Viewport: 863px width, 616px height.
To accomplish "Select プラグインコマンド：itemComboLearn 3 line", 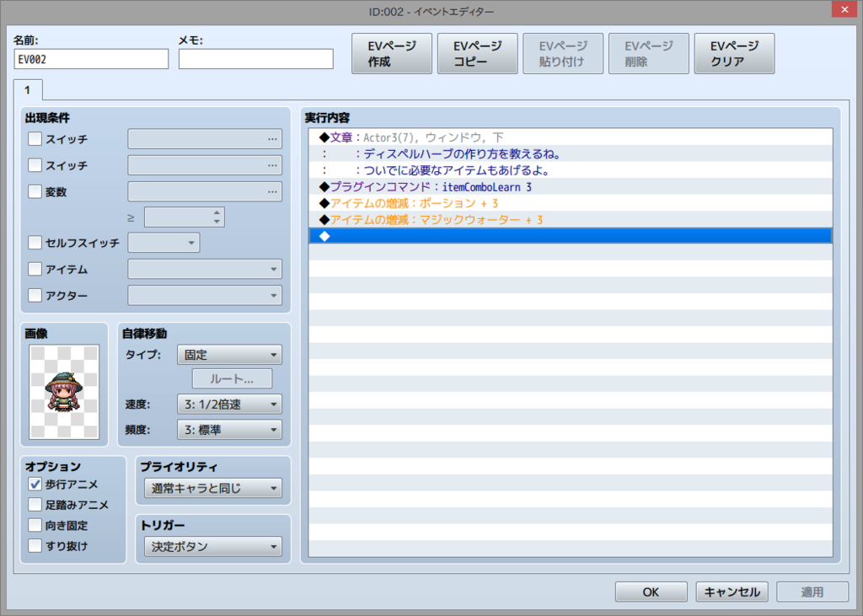I will [571, 186].
